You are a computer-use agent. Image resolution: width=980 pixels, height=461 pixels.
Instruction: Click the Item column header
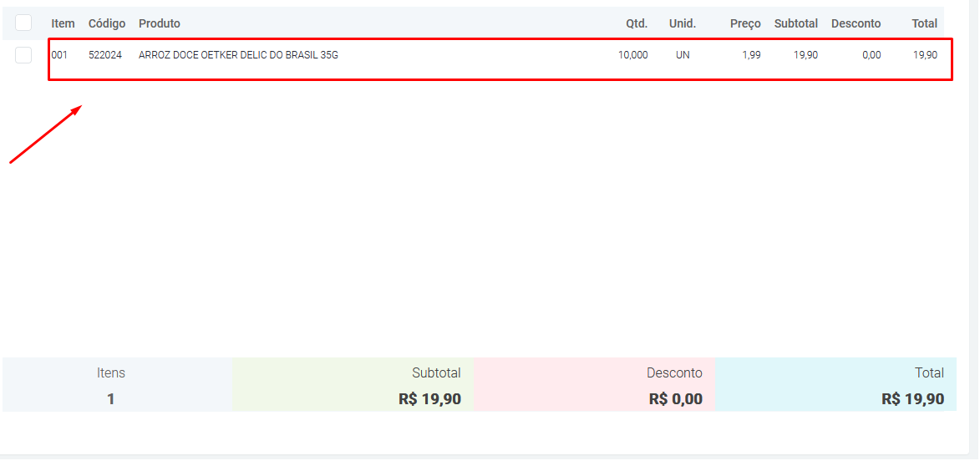pyautogui.click(x=63, y=23)
